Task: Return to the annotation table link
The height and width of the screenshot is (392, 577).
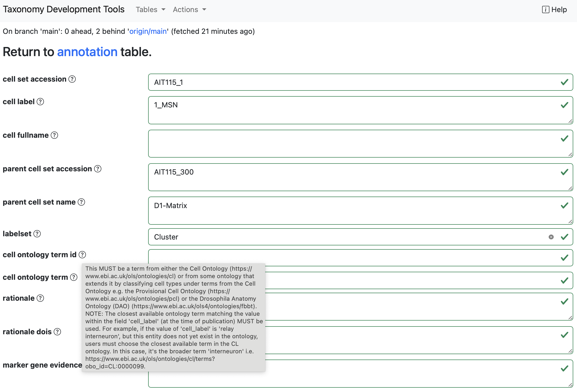Action: 87,52
